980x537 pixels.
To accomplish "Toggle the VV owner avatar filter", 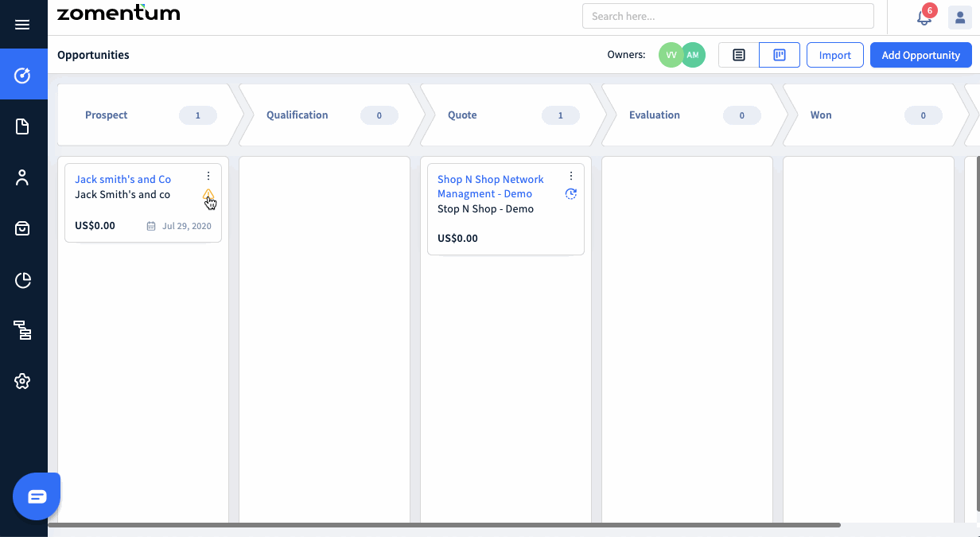I will [x=671, y=55].
